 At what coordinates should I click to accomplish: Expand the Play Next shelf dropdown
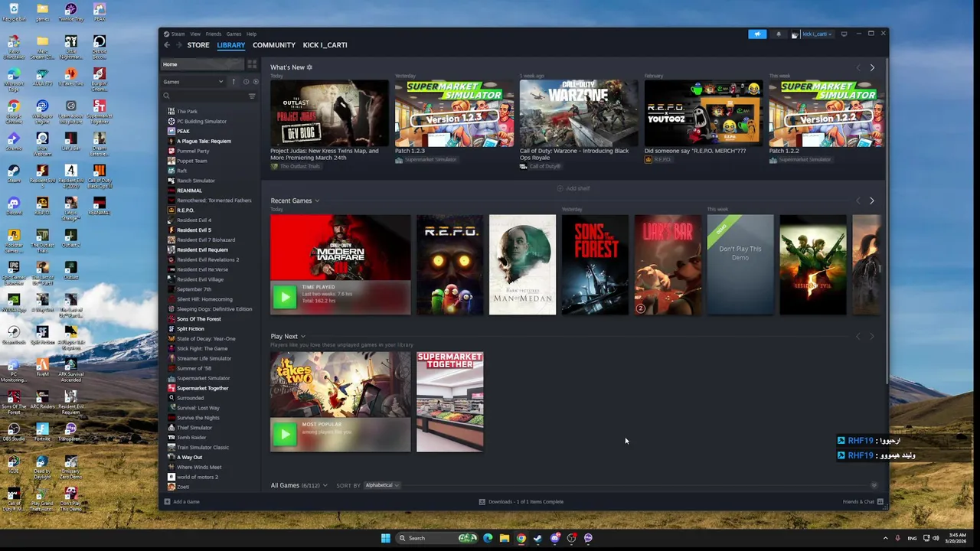[x=302, y=337]
